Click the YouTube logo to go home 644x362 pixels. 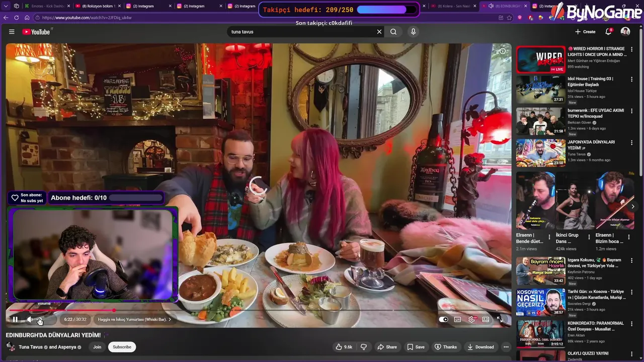pos(36,32)
